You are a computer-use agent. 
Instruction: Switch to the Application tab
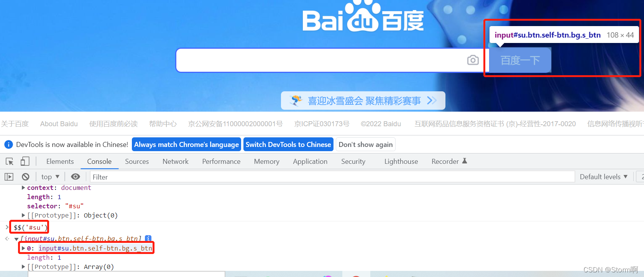coord(310,162)
